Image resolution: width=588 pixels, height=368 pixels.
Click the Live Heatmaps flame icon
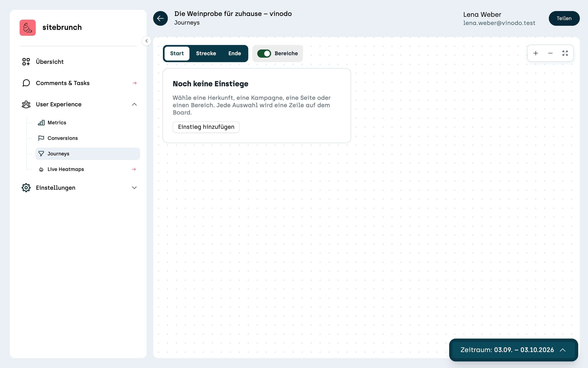(41, 169)
